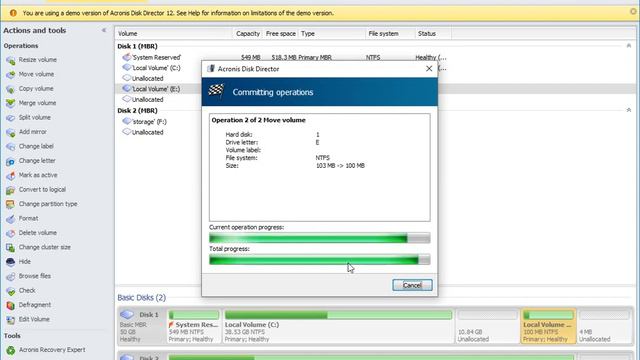
Task: Close the Acronis Disk Director dialog
Action: click(429, 69)
